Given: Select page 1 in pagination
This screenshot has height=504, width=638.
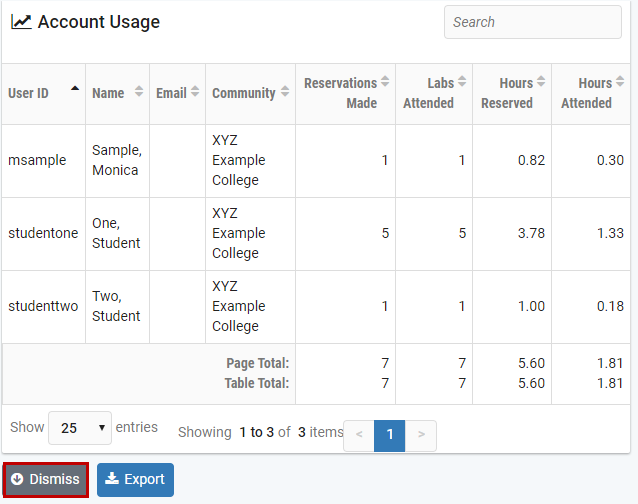Looking at the screenshot, I should coord(390,435).
